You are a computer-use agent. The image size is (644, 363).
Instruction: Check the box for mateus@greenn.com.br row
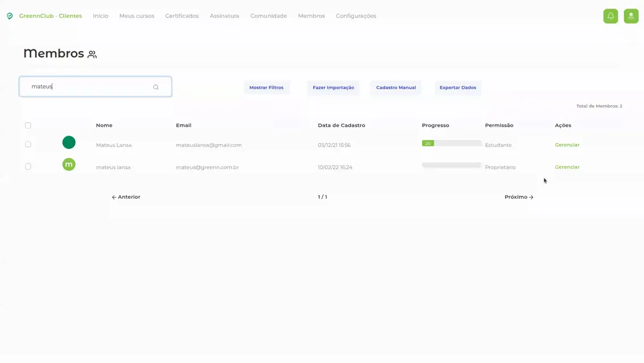pyautogui.click(x=28, y=167)
